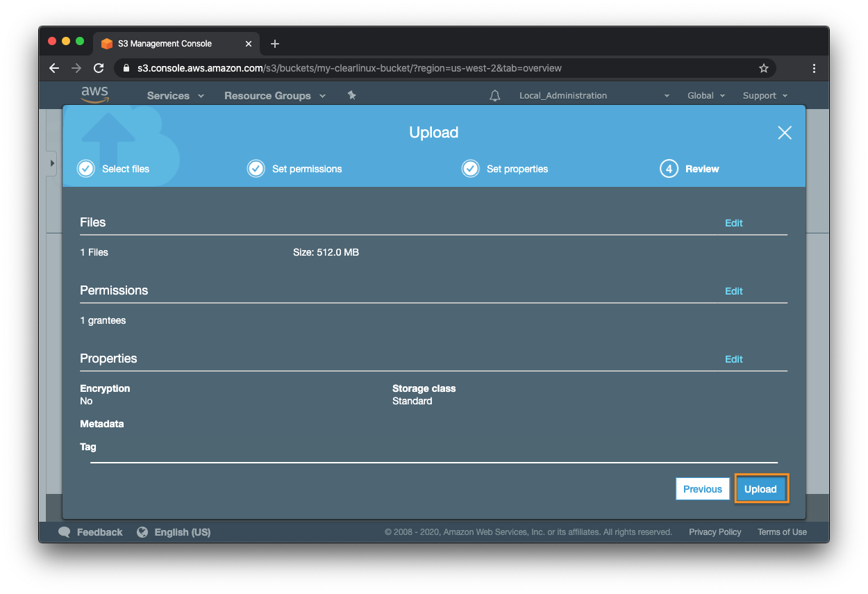Open the Terms of Use link
Screen dimensions: 868x594
782,532
